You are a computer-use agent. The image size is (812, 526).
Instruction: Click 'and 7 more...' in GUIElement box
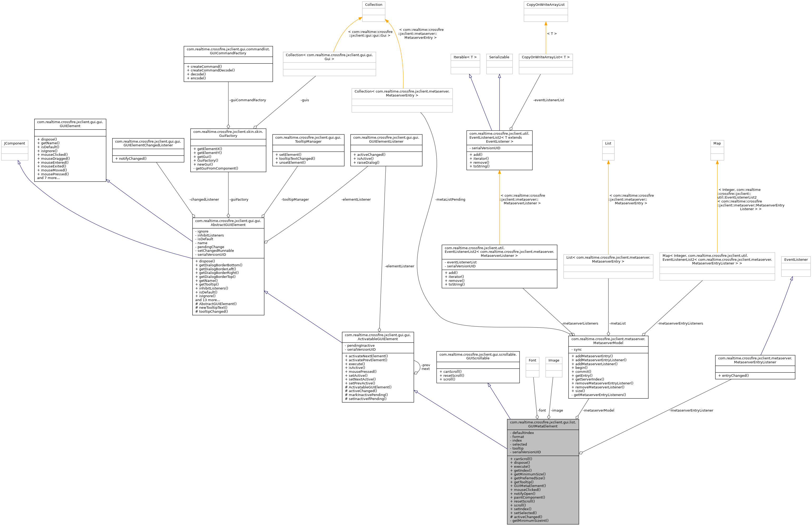(48, 178)
